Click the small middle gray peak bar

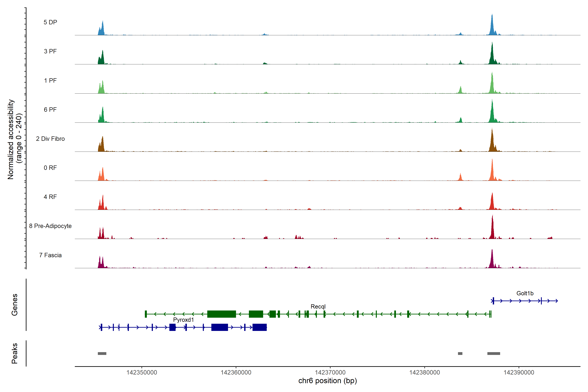[x=460, y=353]
